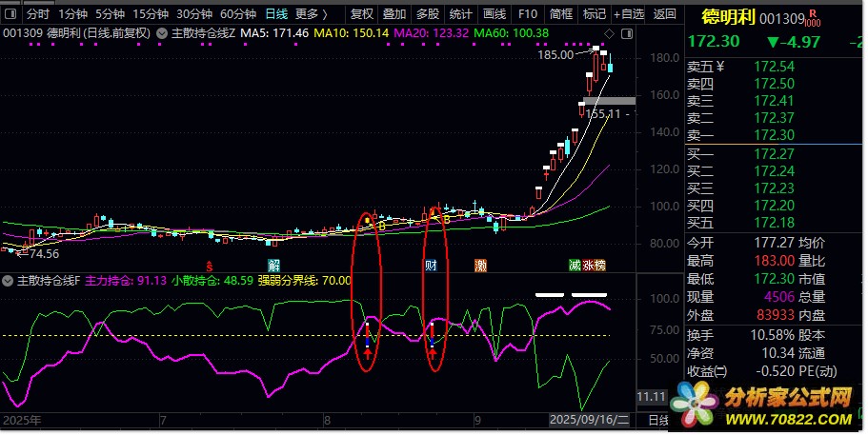
Task: Expand the 主散持仓线F indicator dropdown
Action: [8, 281]
